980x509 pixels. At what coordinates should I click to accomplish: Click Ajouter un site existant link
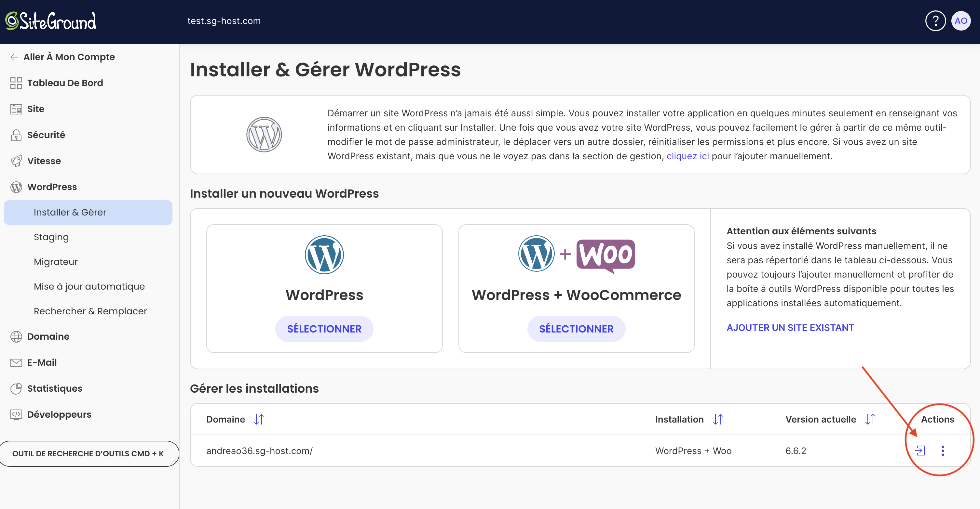coord(790,327)
